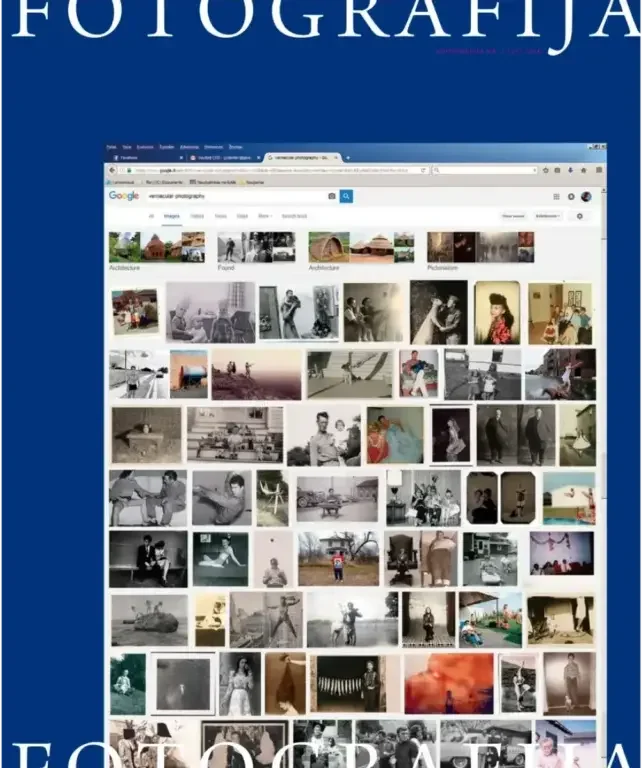Screen dimensions: 642x768
Task: Switch to the News results tab
Action: 221,216
